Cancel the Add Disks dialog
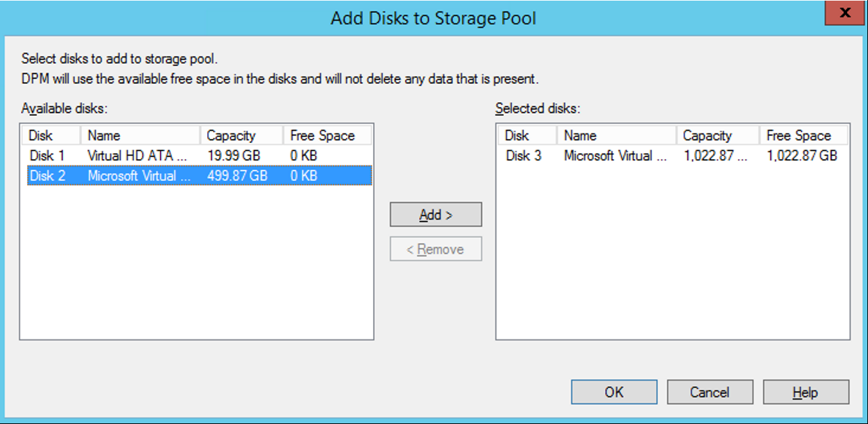 pyautogui.click(x=710, y=392)
